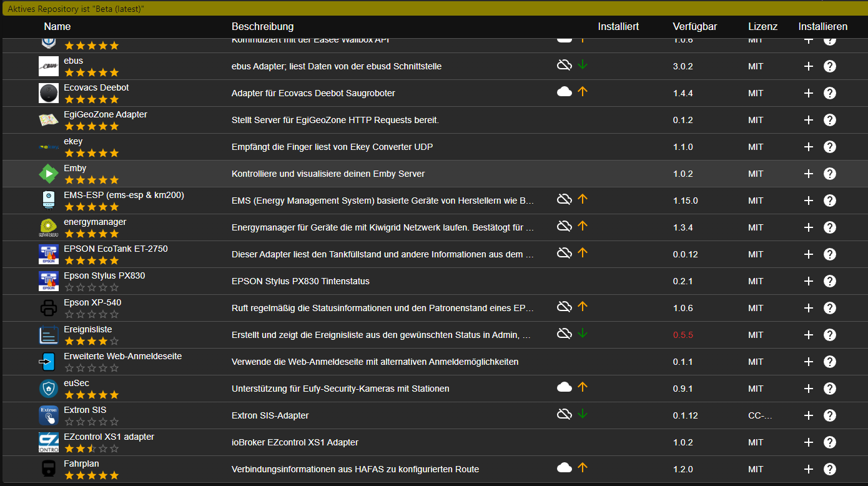Install the ebus adapter with plus icon
868x486 pixels.
(x=808, y=66)
